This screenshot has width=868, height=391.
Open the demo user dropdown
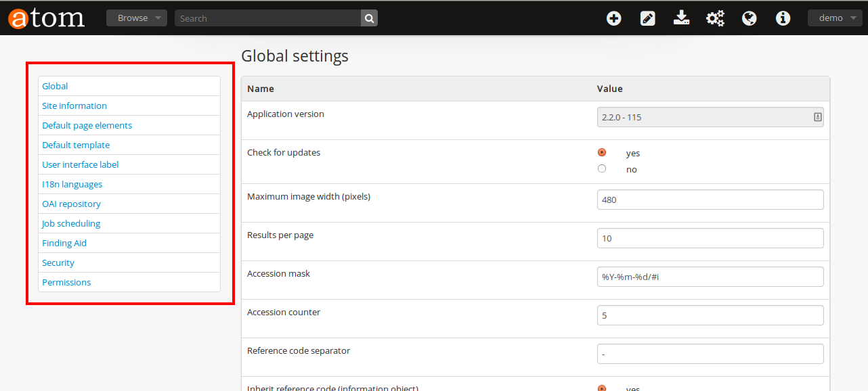pos(834,18)
